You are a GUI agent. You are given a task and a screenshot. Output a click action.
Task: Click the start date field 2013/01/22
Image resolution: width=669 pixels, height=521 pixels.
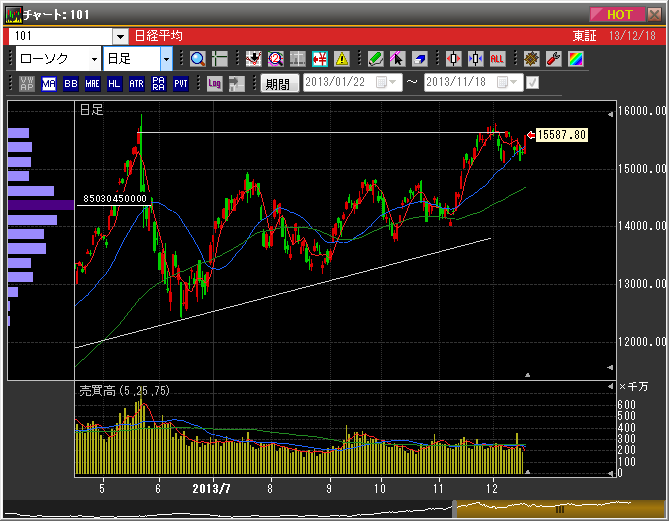tap(338, 83)
